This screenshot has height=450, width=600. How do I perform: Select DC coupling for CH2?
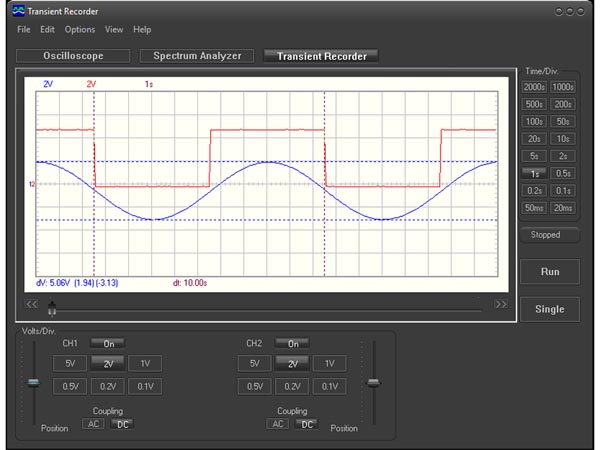(307, 424)
